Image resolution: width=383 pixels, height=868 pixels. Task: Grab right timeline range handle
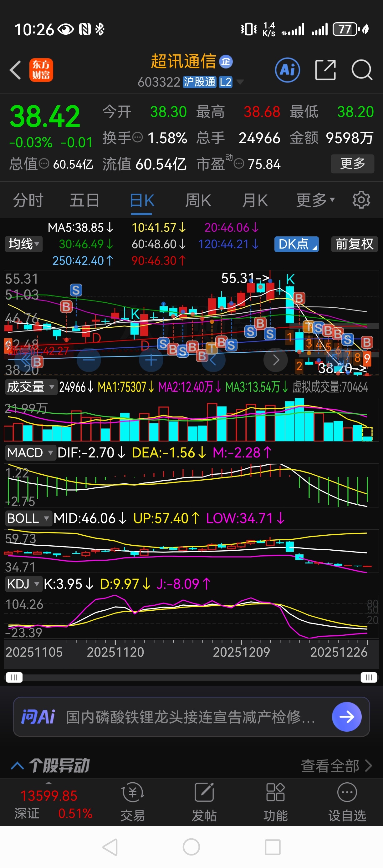(x=369, y=677)
